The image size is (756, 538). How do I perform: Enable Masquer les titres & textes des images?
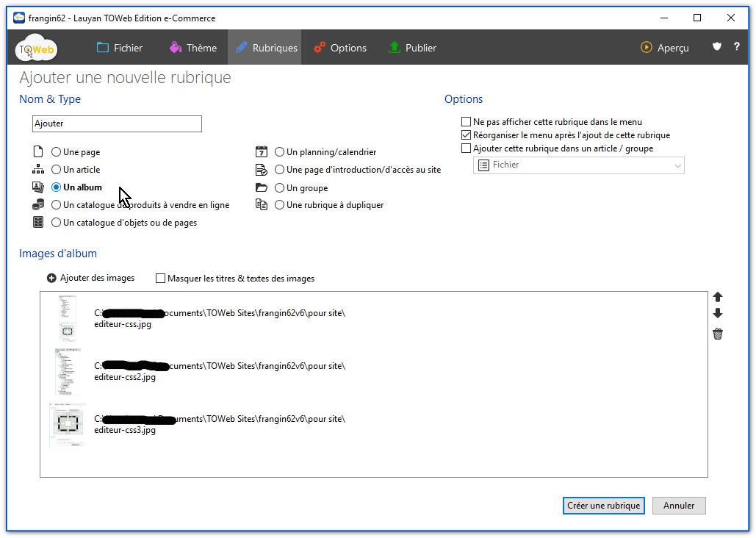161,279
